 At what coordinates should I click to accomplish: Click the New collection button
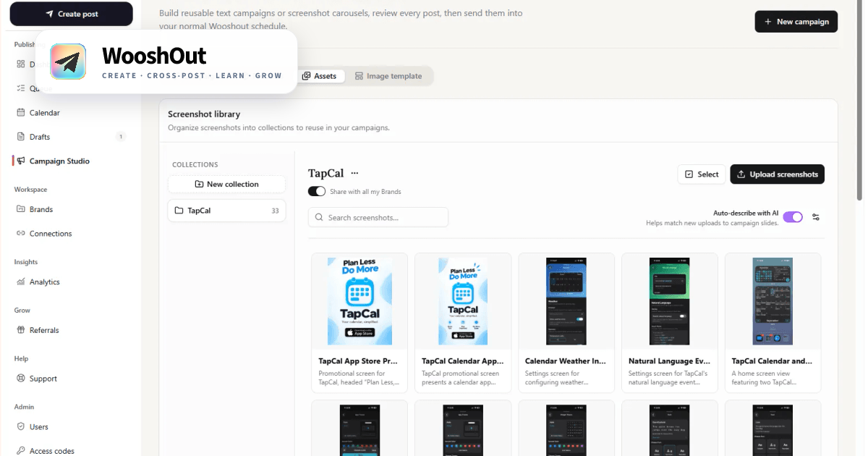pyautogui.click(x=227, y=184)
